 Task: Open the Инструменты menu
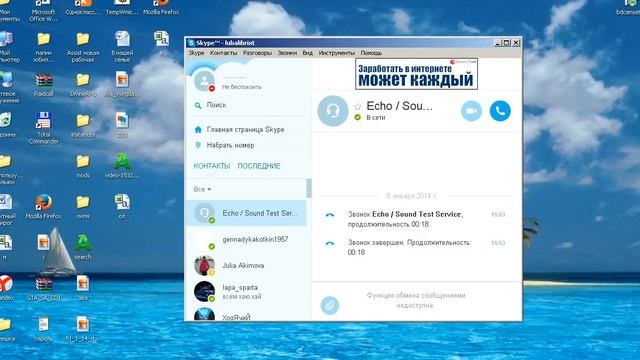[x=337, y=53]
